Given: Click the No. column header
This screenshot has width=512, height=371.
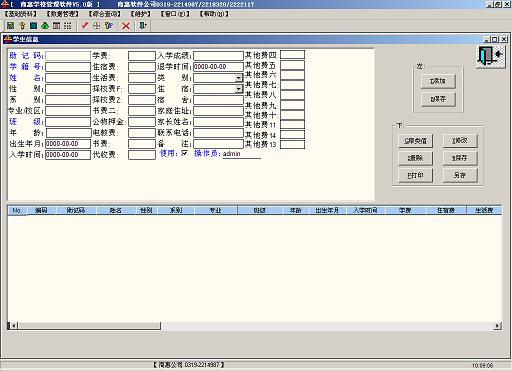Looking at the screenshot, I should click(17, 210).
